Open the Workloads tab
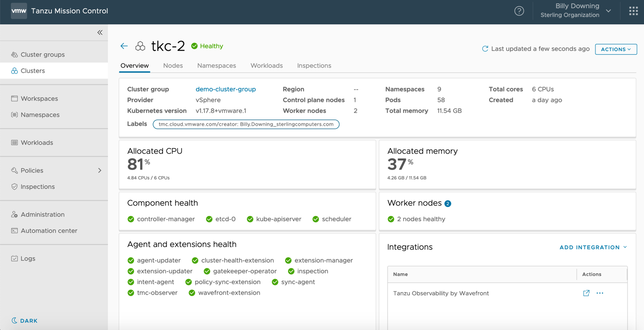 pyautogui.click(x=267, y=65)
